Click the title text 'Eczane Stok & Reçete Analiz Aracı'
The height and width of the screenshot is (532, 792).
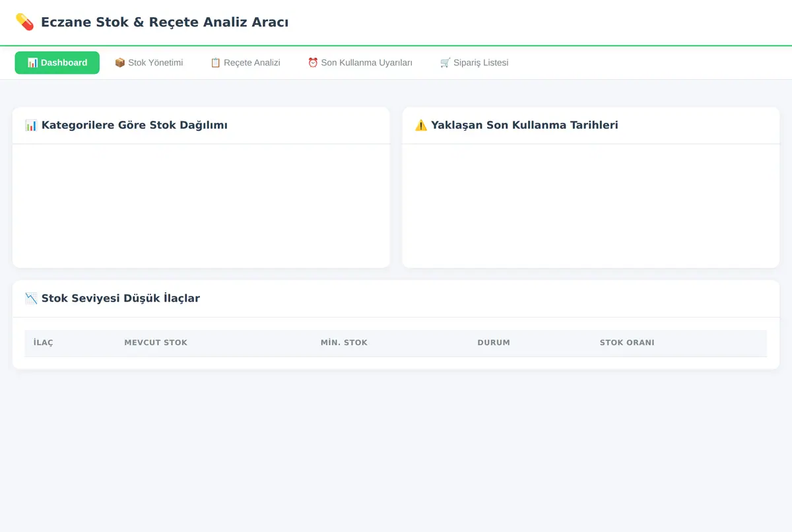(x=164, y=22)
